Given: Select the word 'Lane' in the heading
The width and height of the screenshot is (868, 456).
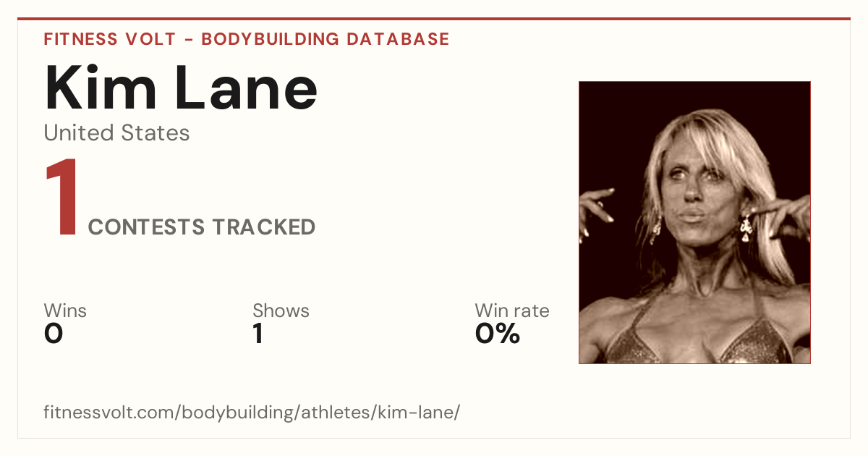Looking at the screenshot, I should tap(248, 88).
